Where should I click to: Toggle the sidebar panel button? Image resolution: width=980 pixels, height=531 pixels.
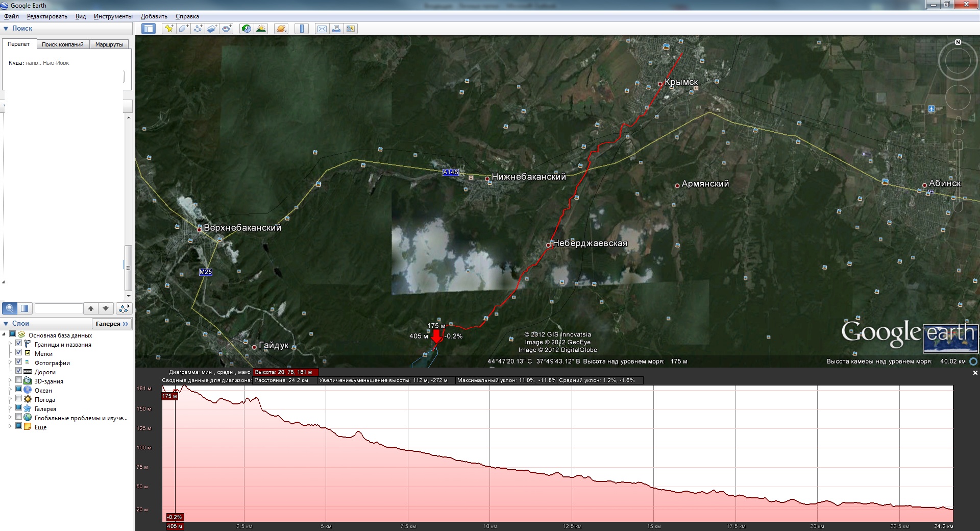[x=149, y=29]
